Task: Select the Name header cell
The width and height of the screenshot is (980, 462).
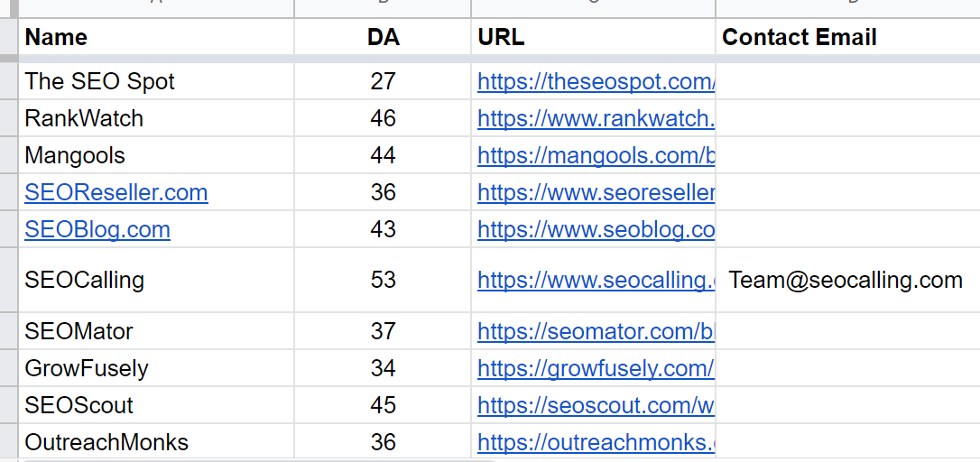Action: 156,37
